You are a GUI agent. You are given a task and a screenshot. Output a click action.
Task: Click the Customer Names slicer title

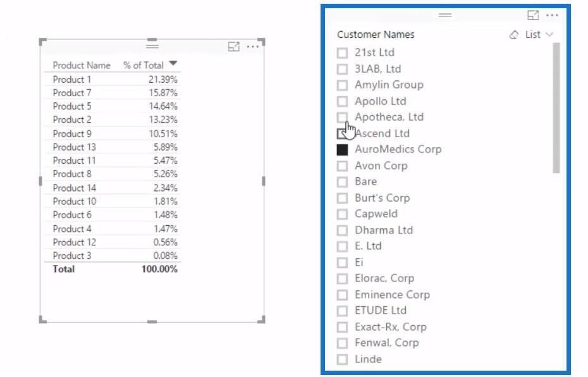(376, 35)
